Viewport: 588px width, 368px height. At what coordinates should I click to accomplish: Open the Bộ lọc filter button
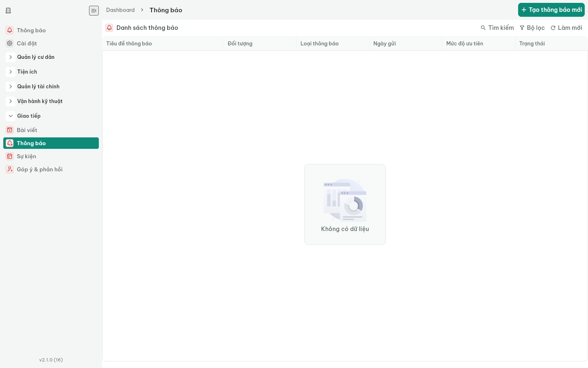532,28
